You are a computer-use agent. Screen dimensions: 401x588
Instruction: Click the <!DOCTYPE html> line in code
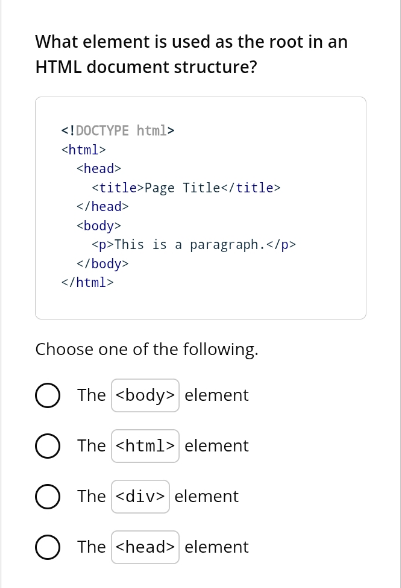point(118,130)
